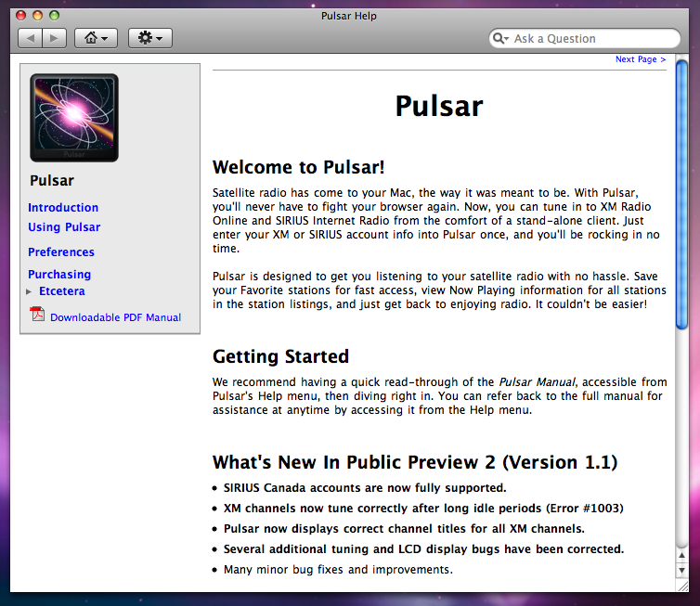Image resolution: width=700 pixels, height=606 pixels.
Task: Click the Welcome to Pulsar! heading
Action: [298, 167]
